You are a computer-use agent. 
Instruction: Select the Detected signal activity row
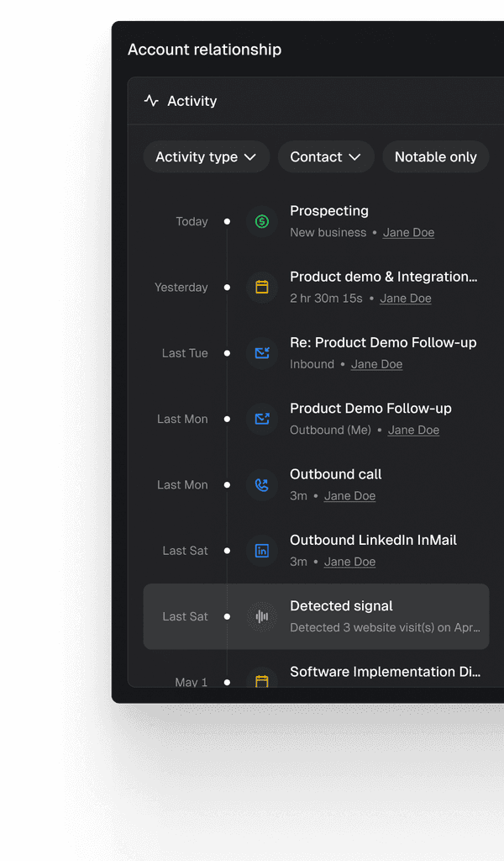(x=316, y=616)
